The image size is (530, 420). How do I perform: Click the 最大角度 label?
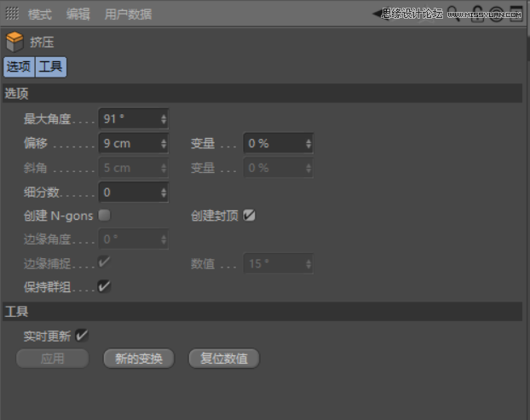click(48, 119)
